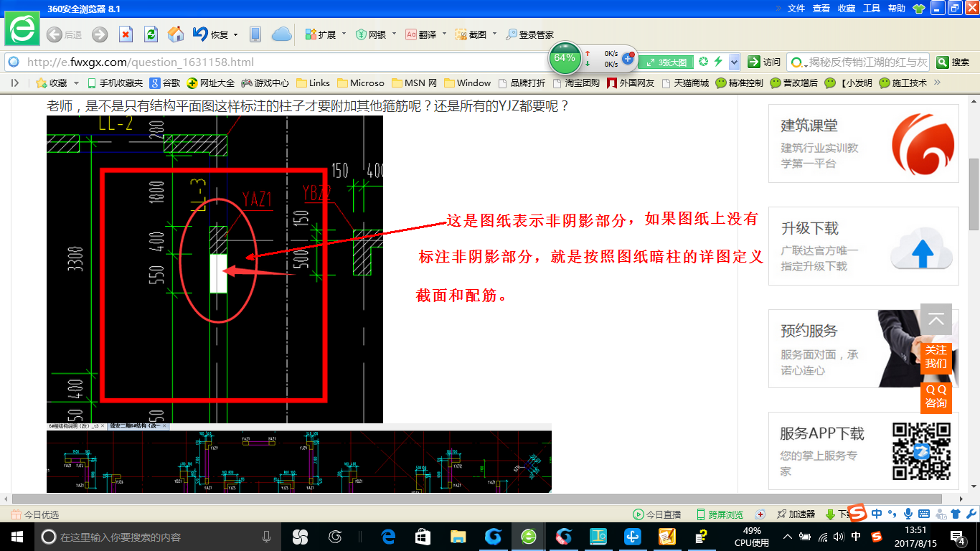This screenshot has height=551, width=980.
Task: Stop page loading with the red X icon
Action: (126, 34)
